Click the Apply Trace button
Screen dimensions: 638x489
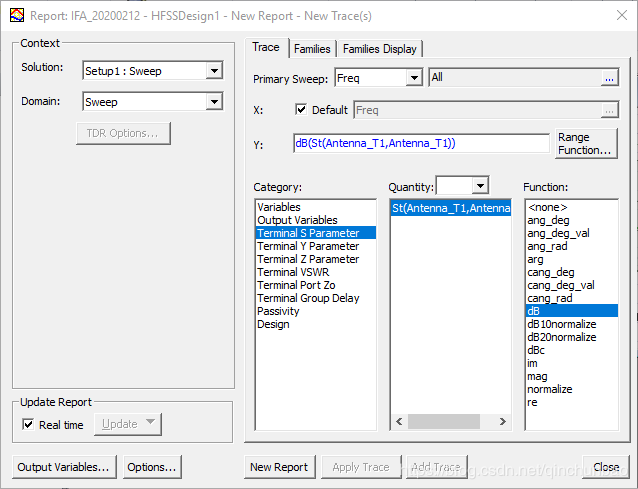coord(361,467)
